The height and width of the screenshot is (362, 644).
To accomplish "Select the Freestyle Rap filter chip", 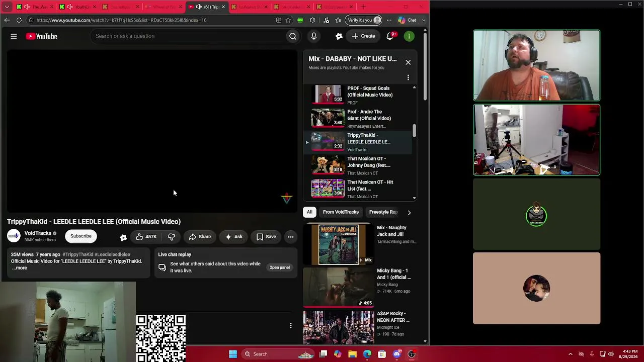I will (383, 212).
